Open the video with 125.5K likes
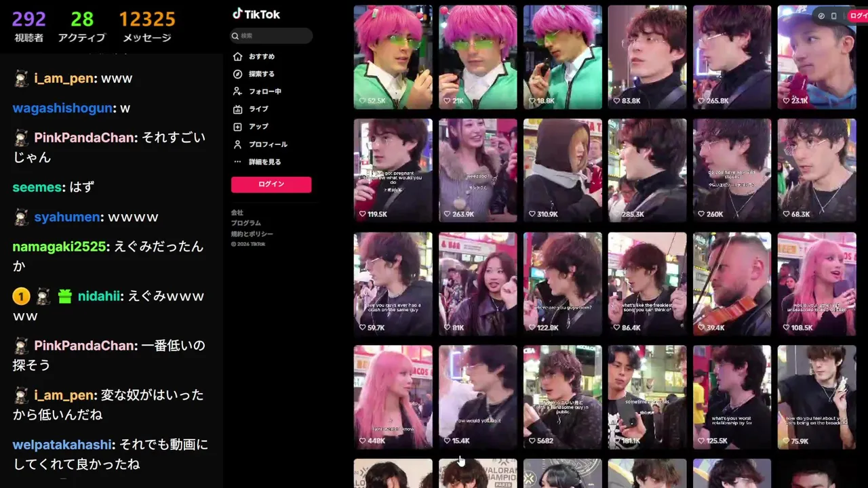Image resolution: width=868 pixels, height=488 pixels. pos(732,397)
